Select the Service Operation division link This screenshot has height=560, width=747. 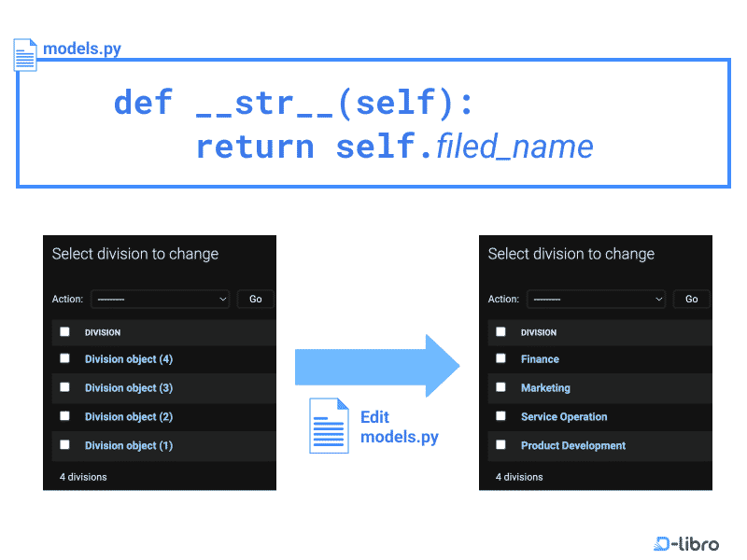[563, 416]
